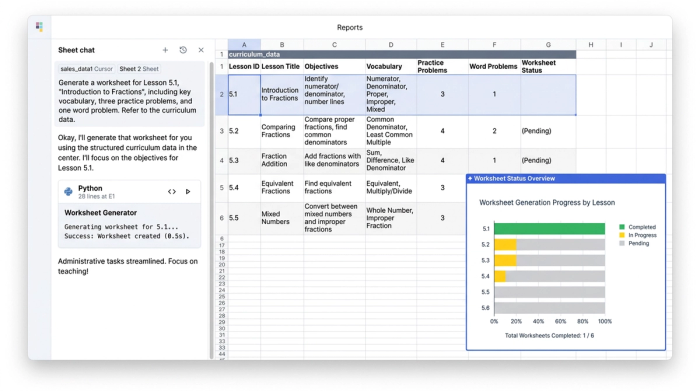Click the app logo icon in sidebar
The width and height of the screenshot is (700, 391).
point(39,27)
